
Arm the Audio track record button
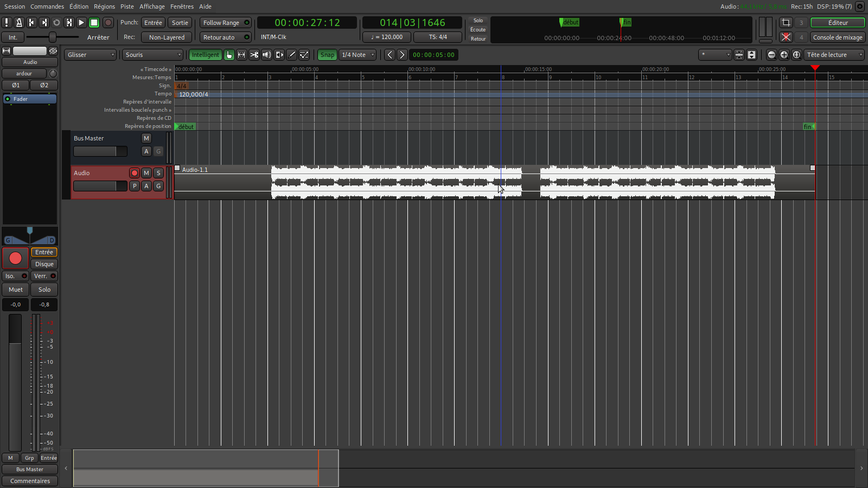tap(135, 173)
